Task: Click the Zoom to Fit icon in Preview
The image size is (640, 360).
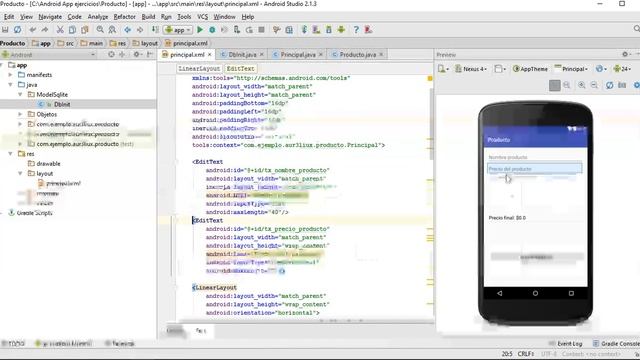Action: (x=555, y=85)
